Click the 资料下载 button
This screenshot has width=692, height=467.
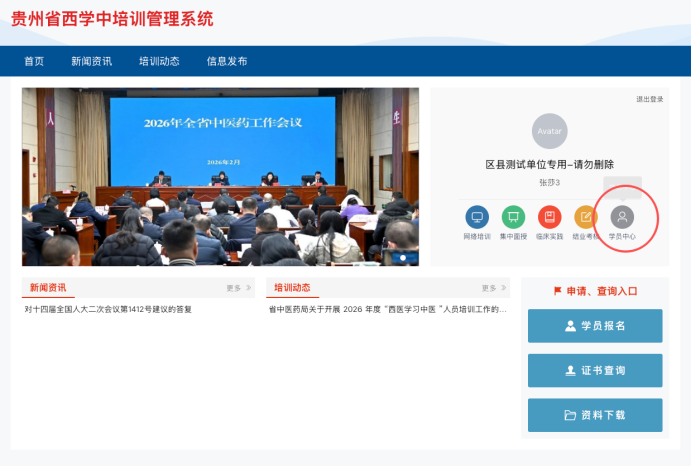tap(595, 415)
